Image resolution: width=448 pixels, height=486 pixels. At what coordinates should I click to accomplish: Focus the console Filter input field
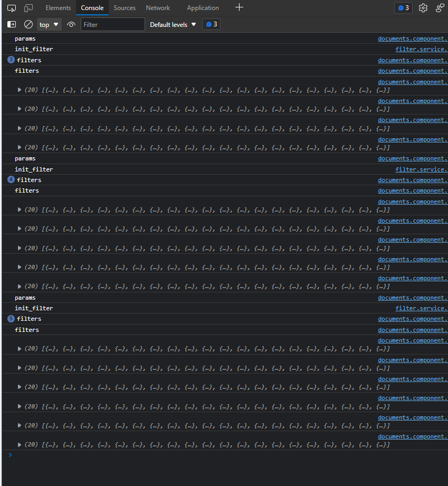coord(112,24)
